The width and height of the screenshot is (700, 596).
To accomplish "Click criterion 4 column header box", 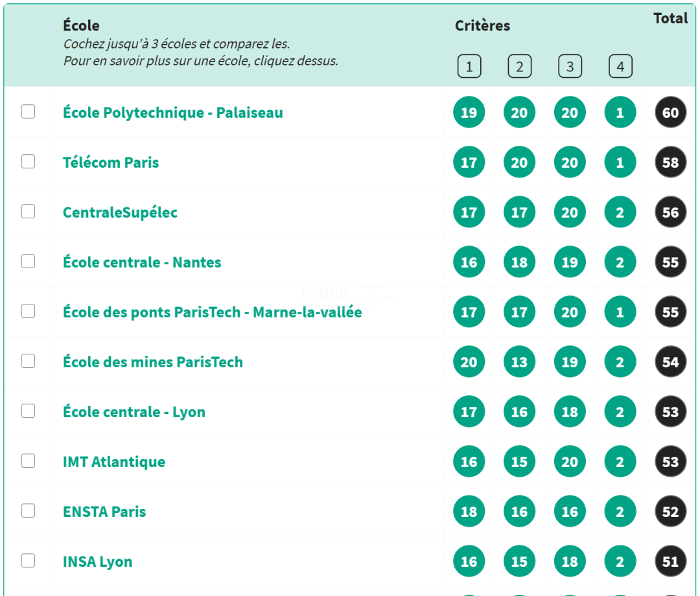I will [x=620, y=66].
